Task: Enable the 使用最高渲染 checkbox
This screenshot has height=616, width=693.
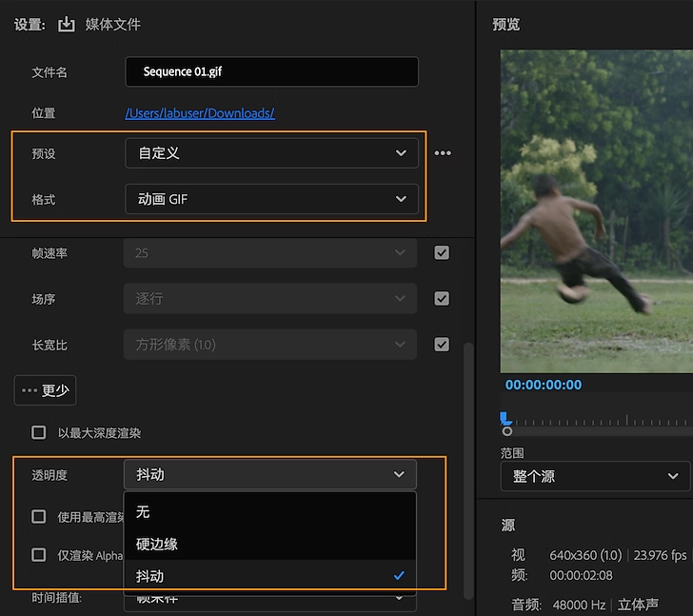Action: [x=39, y=517]
